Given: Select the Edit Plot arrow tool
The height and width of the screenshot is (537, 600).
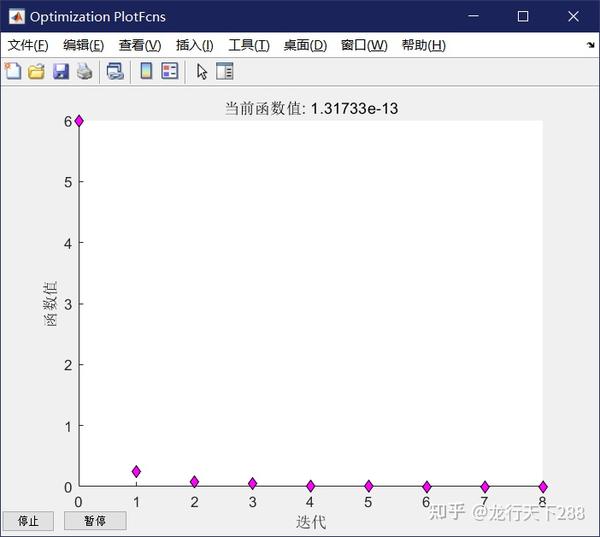Looking at the screenshot, I should coord(202,72).
